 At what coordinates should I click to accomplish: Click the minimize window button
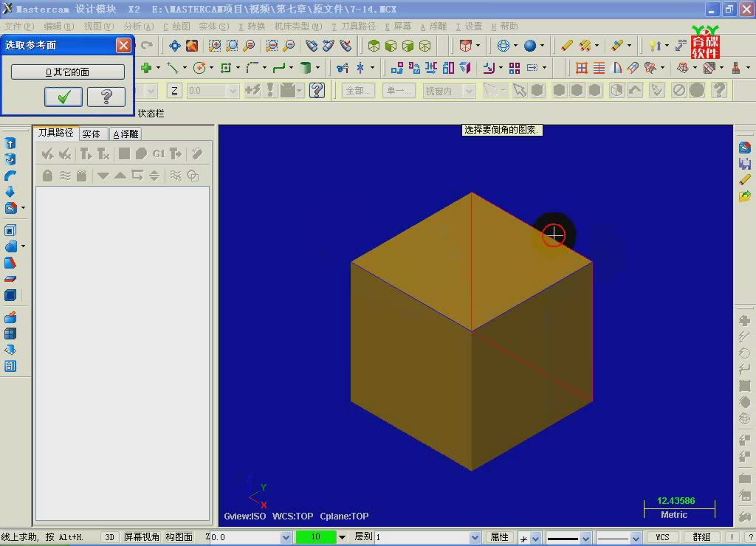tap(711, 10)
